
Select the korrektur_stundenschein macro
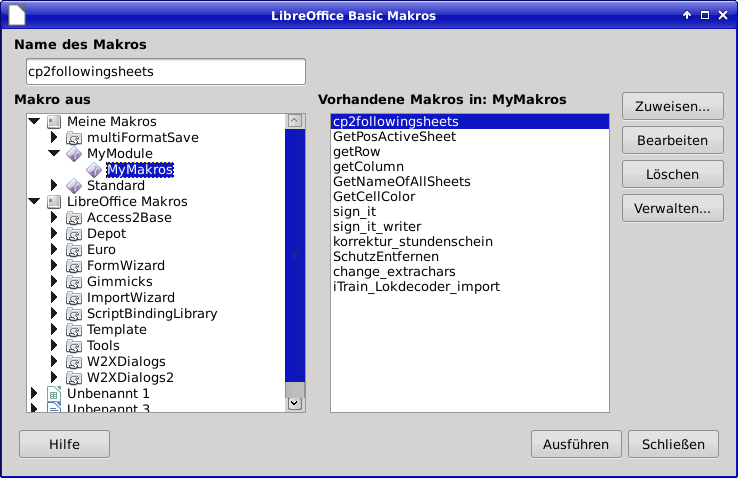pyautogui.click(x=412, y=242)
